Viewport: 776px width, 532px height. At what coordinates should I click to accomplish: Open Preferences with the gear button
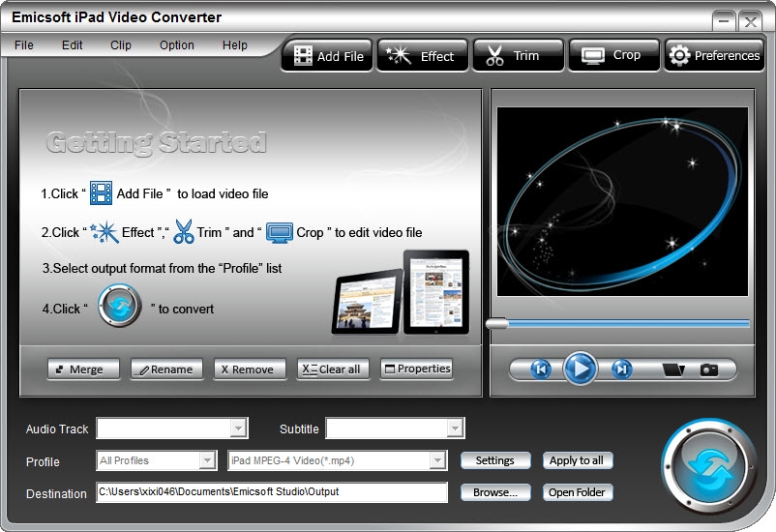(x=714, y=55)
